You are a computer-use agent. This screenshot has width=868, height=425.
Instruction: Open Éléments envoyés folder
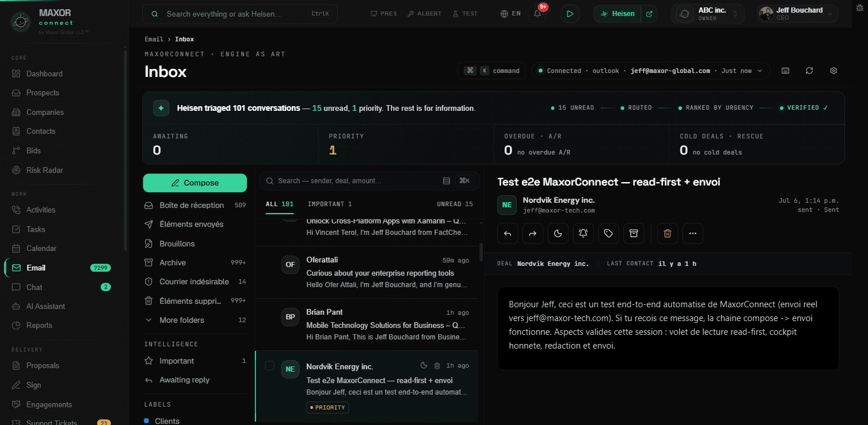pos(195,224)
